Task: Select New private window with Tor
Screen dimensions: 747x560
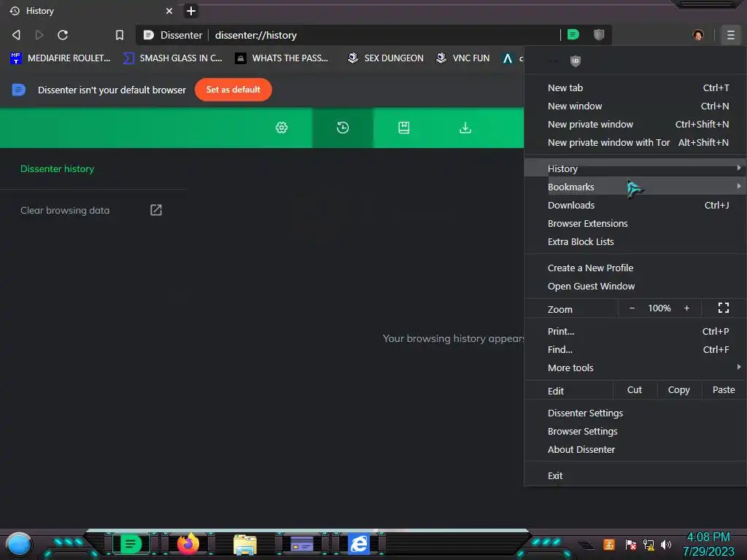Action: pyautogui.click(x=635, y=142)
